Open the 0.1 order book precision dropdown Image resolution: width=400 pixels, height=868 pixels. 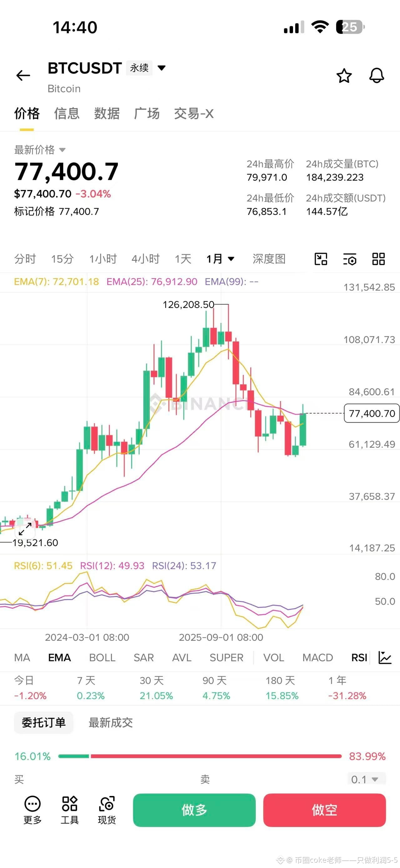point(366,779)
